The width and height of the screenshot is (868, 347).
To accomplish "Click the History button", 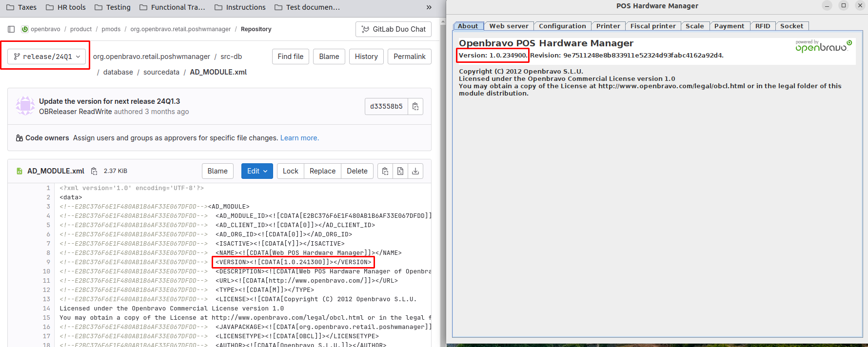I will (366, 57).
